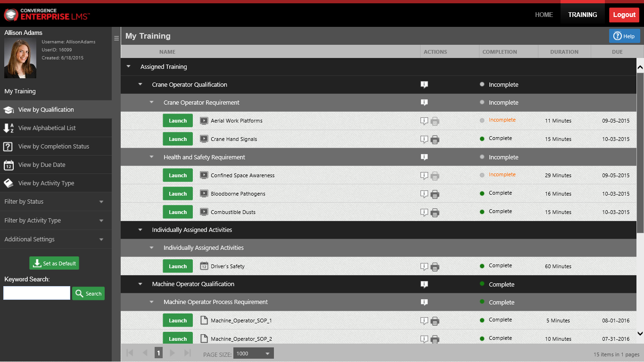644x362 pixels.
Task: Click the document icon beside Machine_Operator_SOP_1
Action: (x=204, y=320)
